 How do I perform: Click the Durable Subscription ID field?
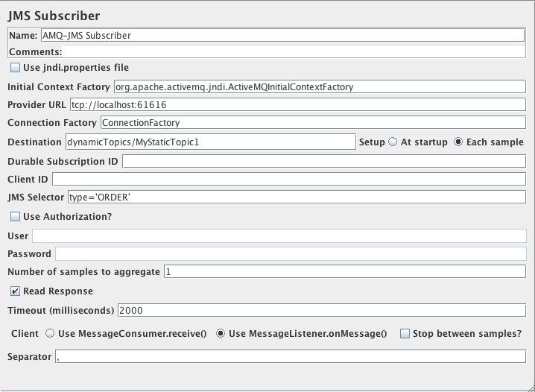pyautogui.click(x=323, y=161)
